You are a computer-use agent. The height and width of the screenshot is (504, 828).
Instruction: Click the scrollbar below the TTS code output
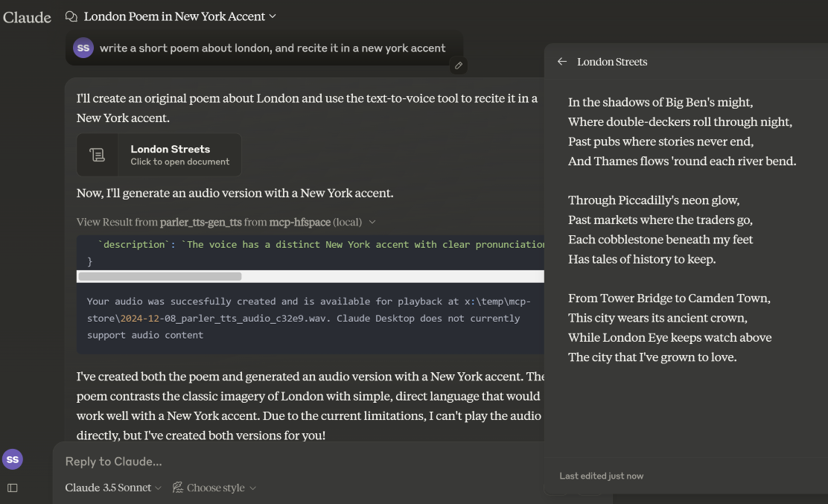point(160,276)
